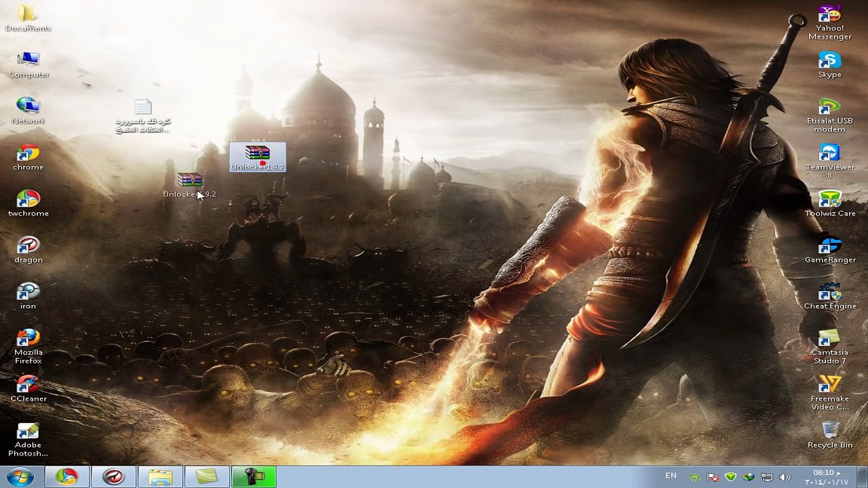868x488 pixels.
Task: Select the Recycle Bin icon
Action: point(830,435)
